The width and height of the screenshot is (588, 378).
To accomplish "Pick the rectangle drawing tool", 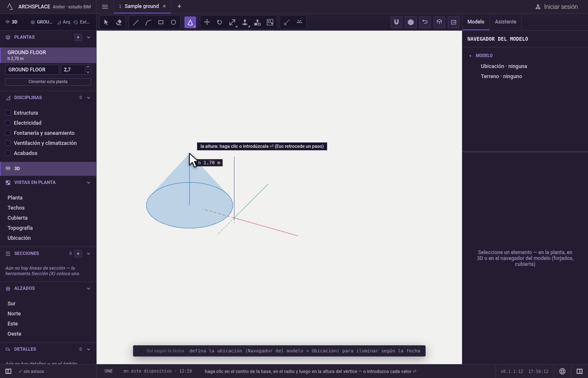I will 161,22.
